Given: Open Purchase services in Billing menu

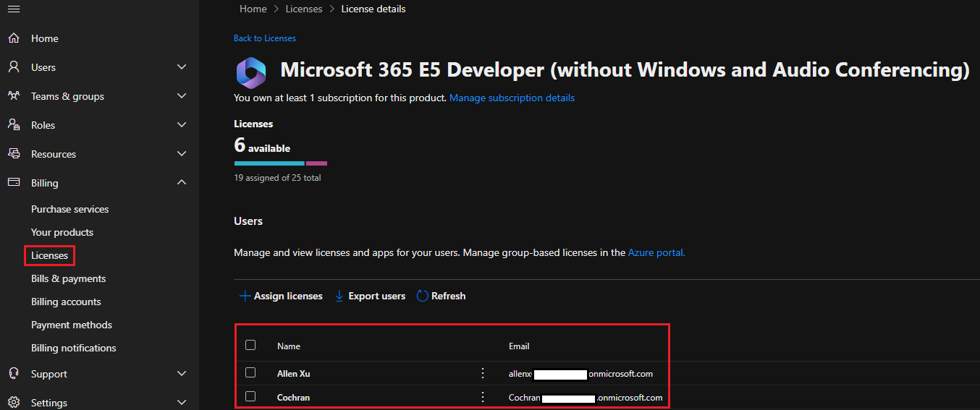Looking at the screenshot, I should tap(70, 209).
